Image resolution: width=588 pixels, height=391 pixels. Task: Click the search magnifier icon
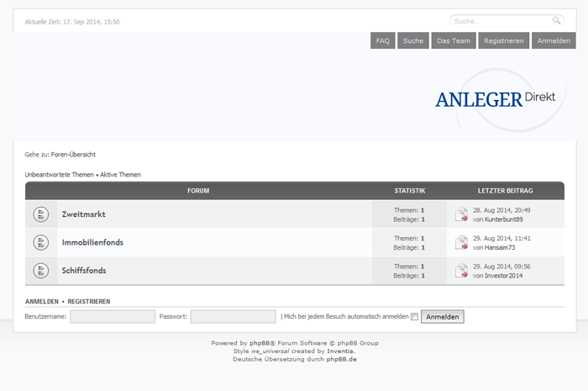pos(556,21)
